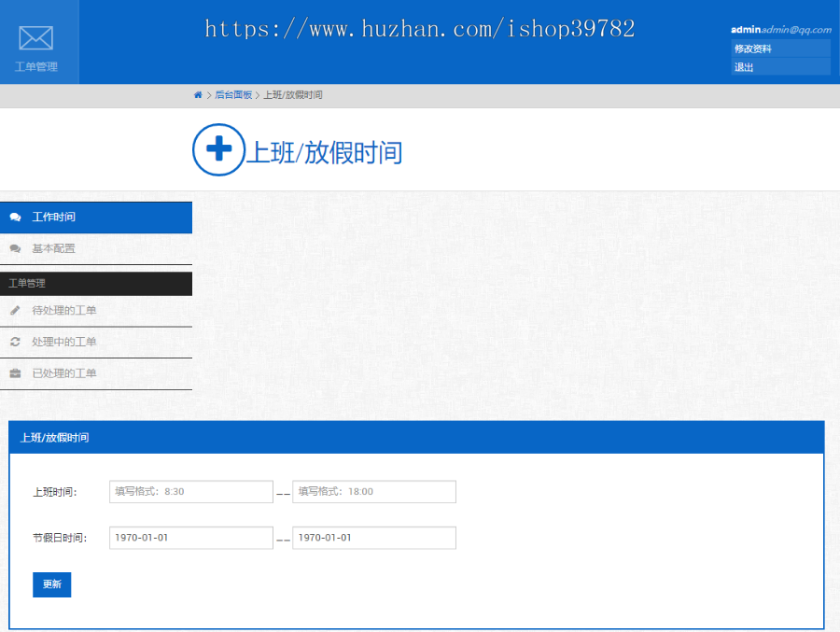Click the chat icon beside 工作时间

(x=15, y=218)
